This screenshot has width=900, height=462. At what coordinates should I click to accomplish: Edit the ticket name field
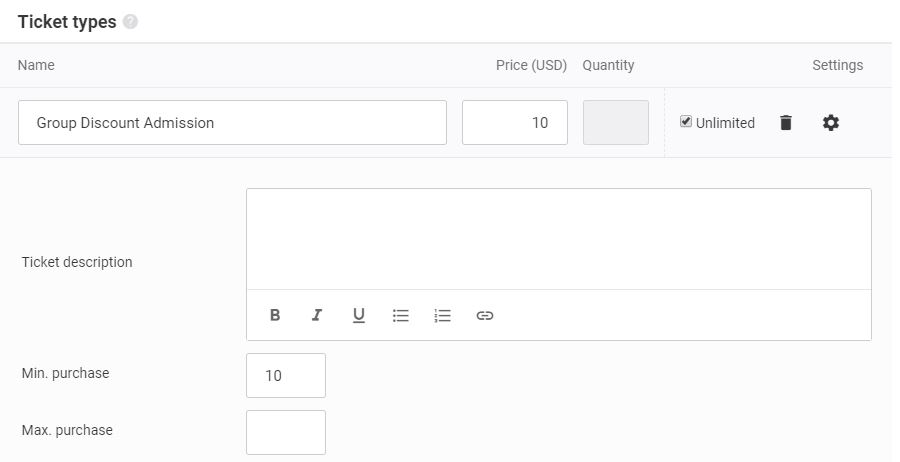point(232,123)
